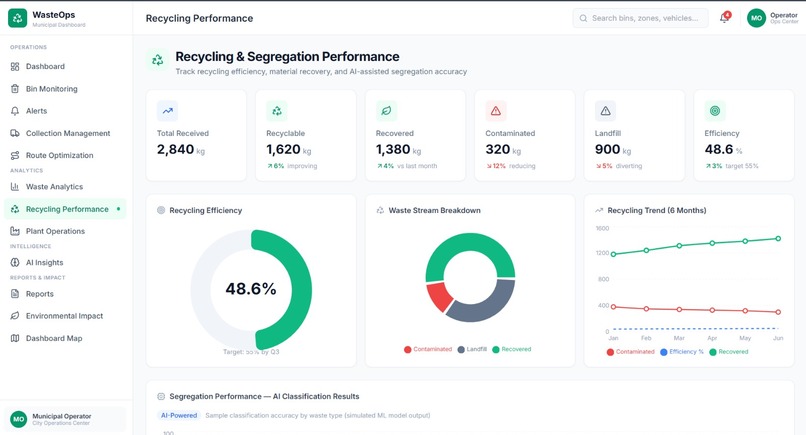Select Route Optimization in sidebar
806x435 pixels.
point(65,155)
